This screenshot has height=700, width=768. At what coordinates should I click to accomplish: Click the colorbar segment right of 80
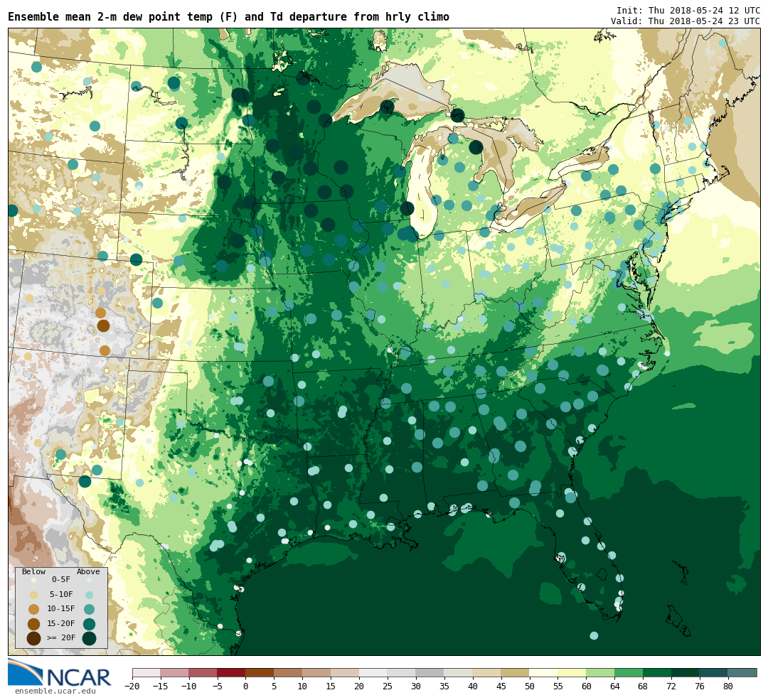(x=742, y=672)
